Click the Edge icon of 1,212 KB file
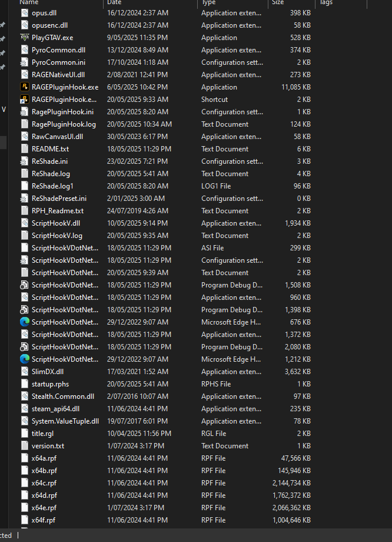This screenshot has width=392, height=542. tap(25, 359)
